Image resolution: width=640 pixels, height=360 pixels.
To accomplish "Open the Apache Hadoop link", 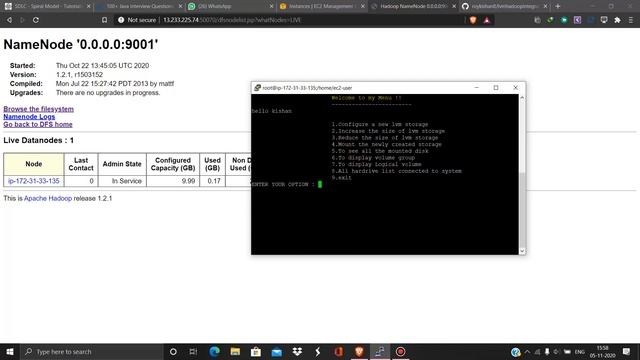I will pyautogui.click(x=48, y=198).
